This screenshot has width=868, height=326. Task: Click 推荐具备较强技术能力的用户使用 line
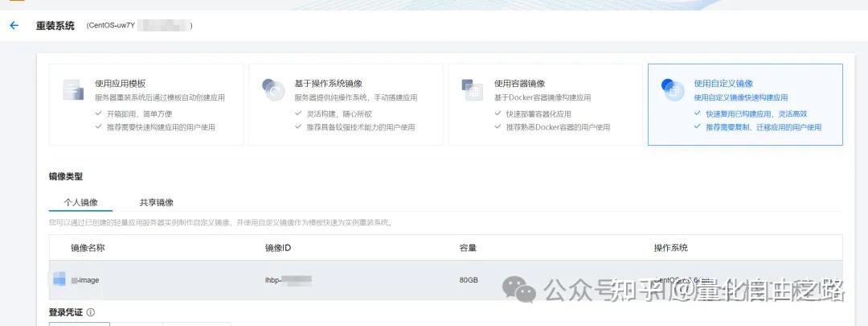[361, 127]
